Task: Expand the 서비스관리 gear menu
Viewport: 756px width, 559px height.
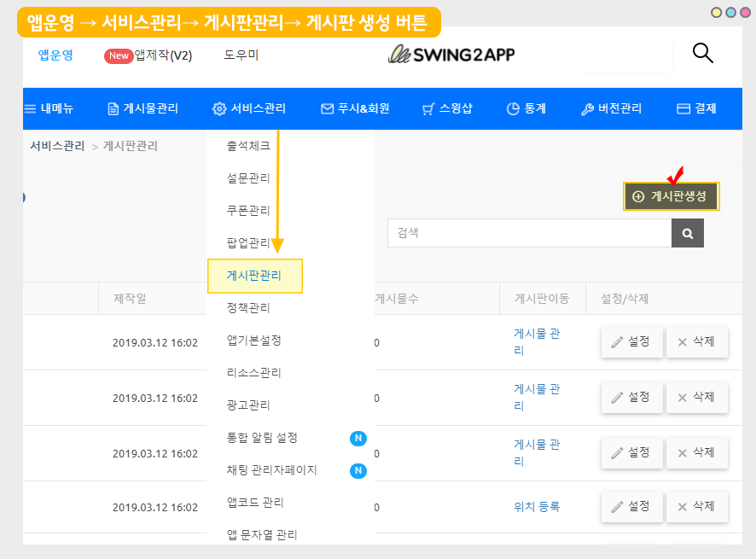Action: click(249, 108)
